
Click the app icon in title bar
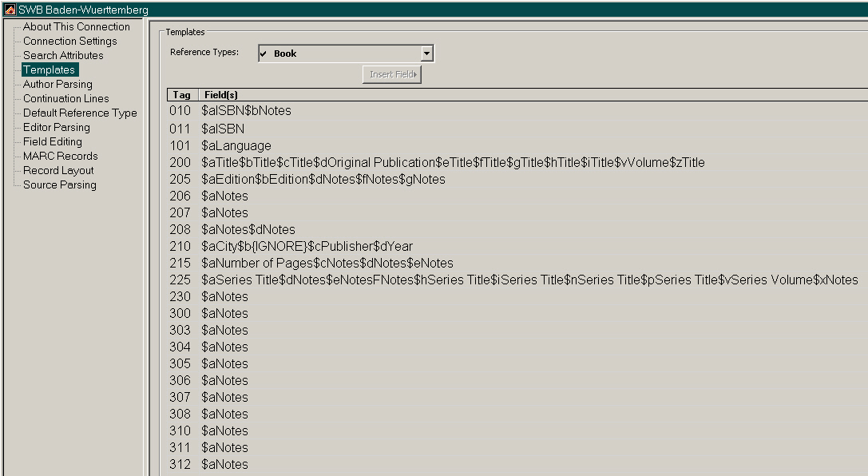(10, 10)
